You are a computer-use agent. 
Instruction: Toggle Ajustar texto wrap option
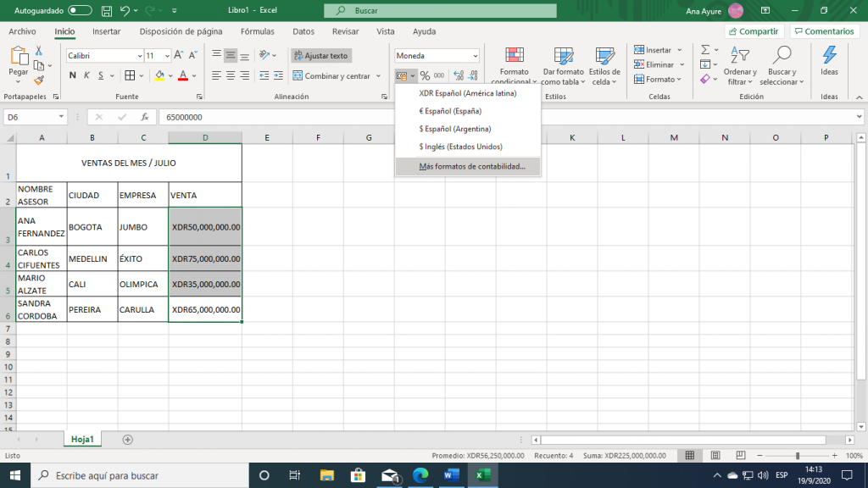[320, 55]
